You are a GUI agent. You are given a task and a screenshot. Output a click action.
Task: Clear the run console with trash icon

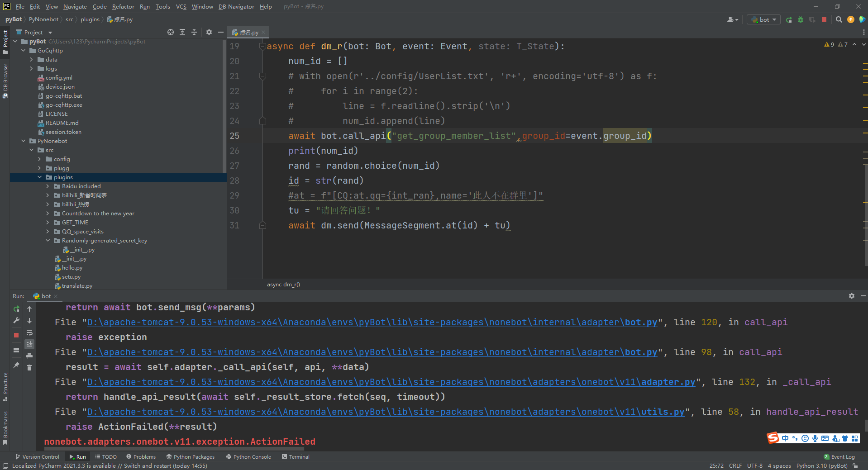pos(29,367)
